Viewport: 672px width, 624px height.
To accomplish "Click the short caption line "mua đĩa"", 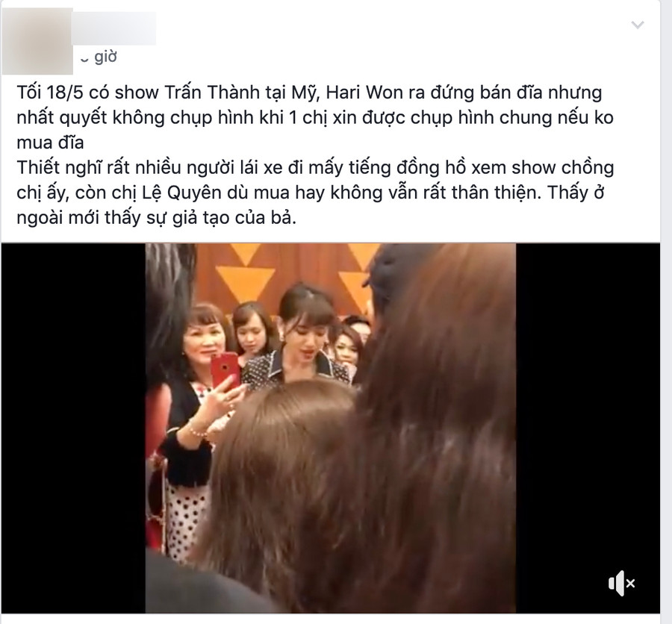I will point(50,143).
